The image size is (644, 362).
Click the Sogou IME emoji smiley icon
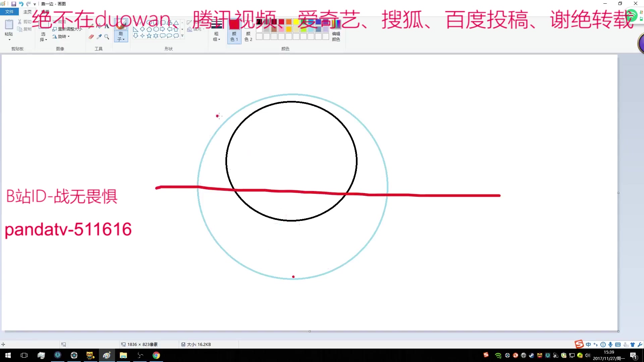click(x=603, y=345)
